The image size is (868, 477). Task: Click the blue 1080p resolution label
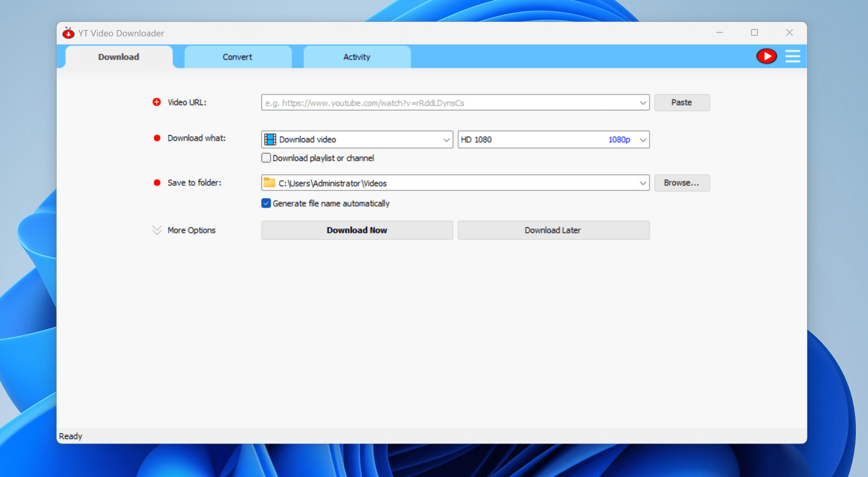pos(619,140)
